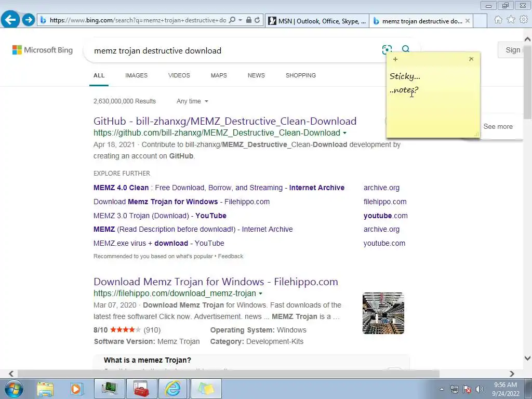Open the red toolbox taskbar application
Viewport: 532px width, 399px height.
click(x=141, y=389)
